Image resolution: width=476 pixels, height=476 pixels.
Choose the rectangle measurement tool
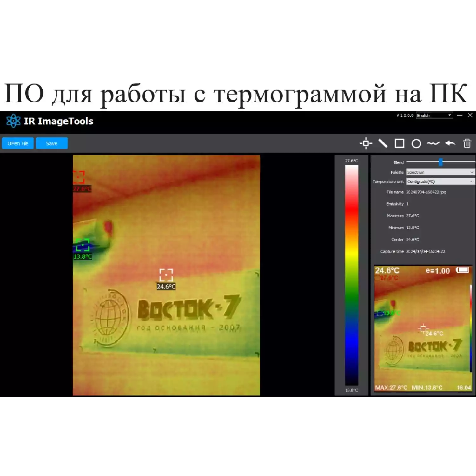400,143
